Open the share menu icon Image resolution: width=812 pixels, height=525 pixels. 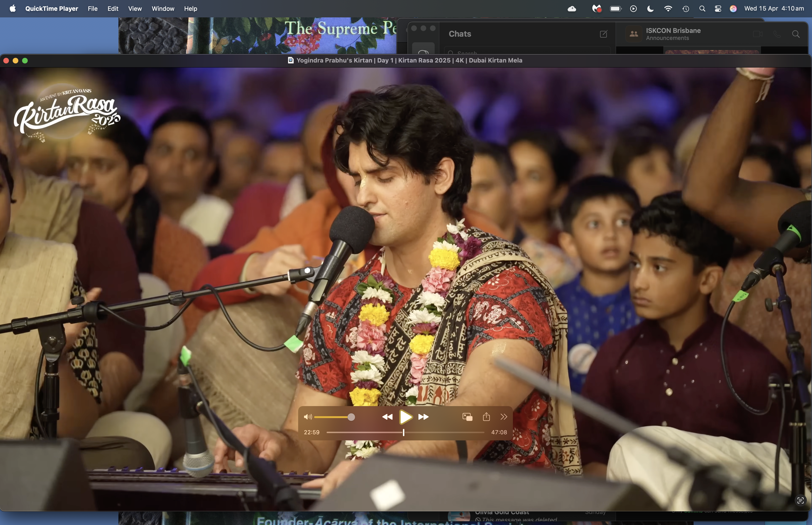pos(486,417)
